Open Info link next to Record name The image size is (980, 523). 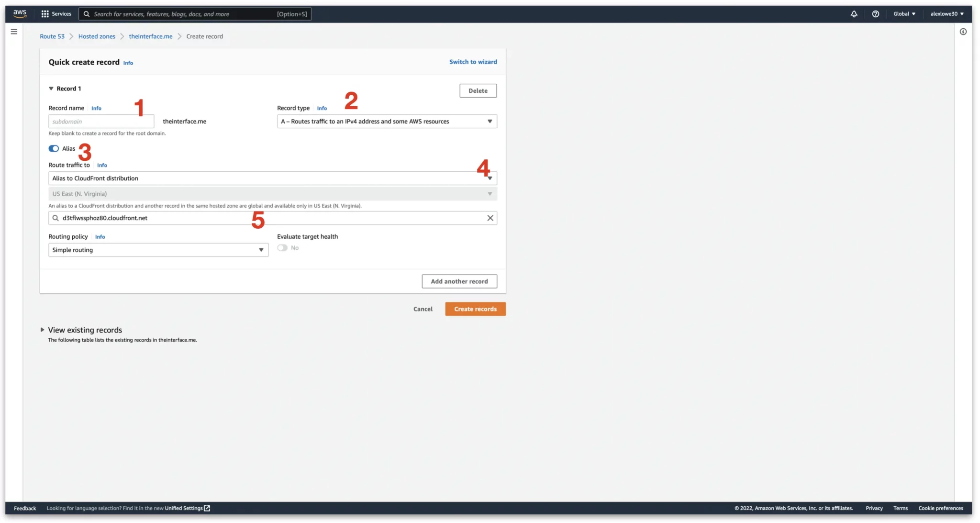point(96,108)
